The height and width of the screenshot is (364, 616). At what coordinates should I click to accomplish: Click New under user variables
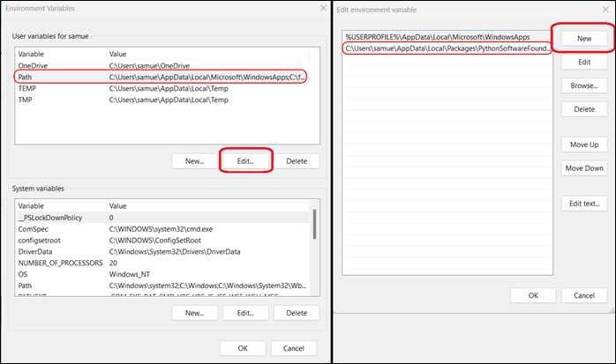point(194,161)
